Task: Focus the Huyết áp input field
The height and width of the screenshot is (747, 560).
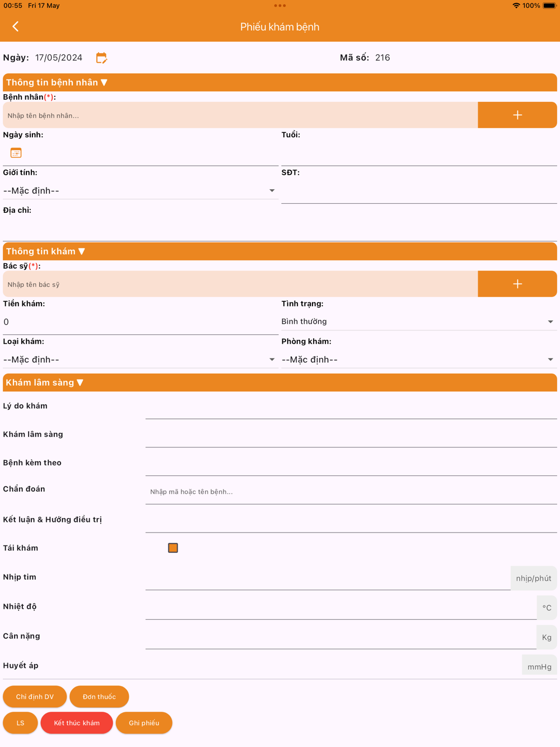Action: [x=334, y=666]
